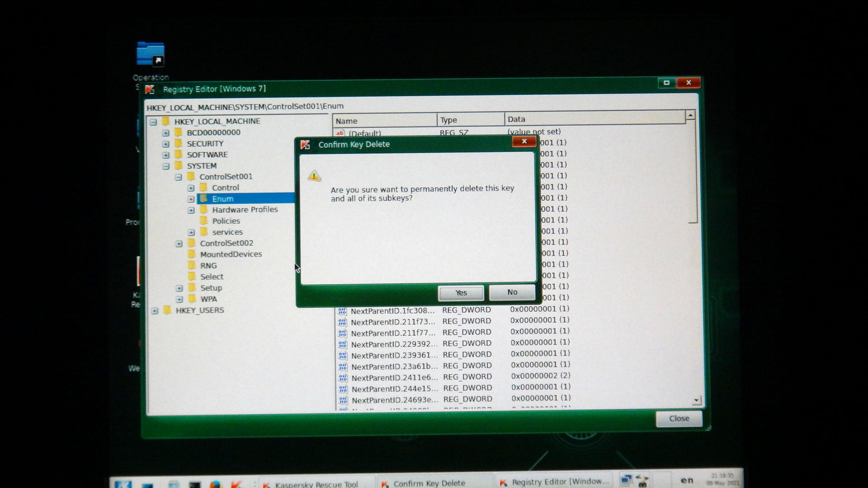Screen dimensions: 868x488
Task: Collapse the SYSTEM key
Action: (x=166, y=166)
